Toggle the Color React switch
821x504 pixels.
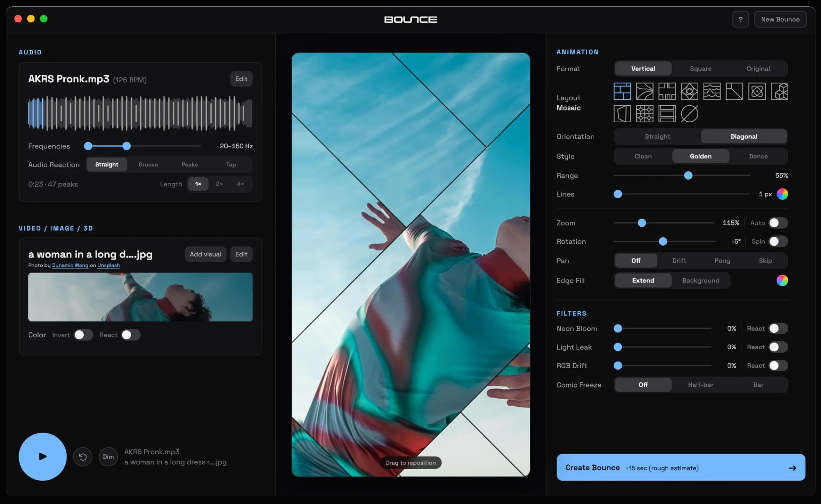[131, 335]
